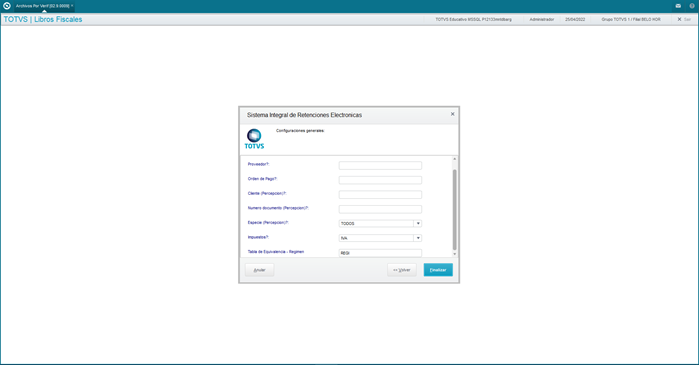Click the Salir exit button
Image resolution: width=699 pixels, height=365 pixels.
(x=684, y=20)
